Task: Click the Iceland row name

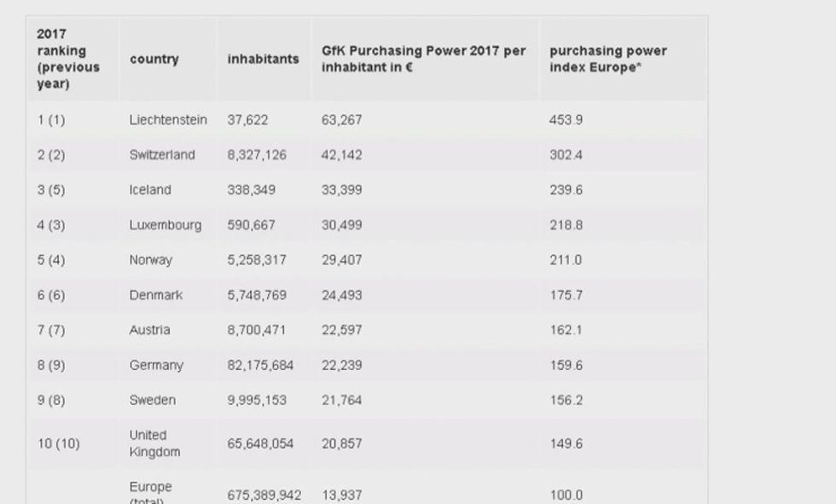Action: 150,190
